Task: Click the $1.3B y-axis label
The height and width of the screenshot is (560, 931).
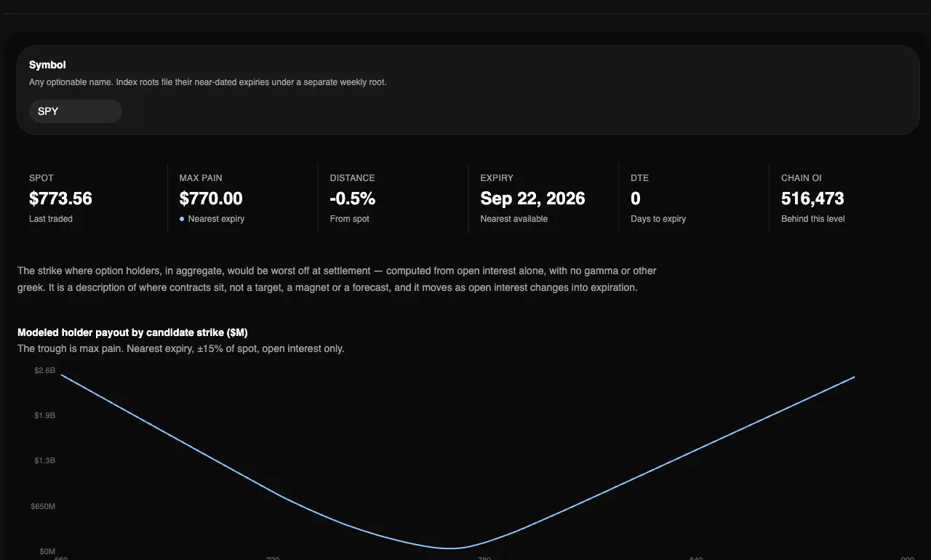Action: click(45, 460)
